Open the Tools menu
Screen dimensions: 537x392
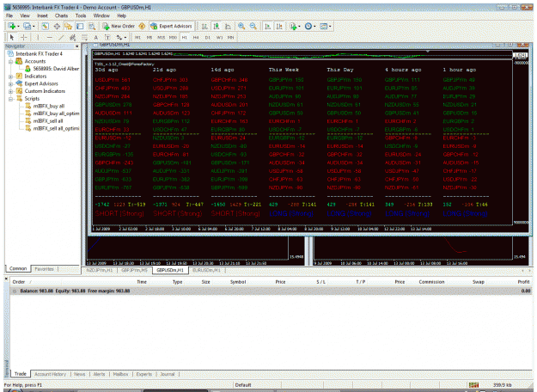pos(81,15)
